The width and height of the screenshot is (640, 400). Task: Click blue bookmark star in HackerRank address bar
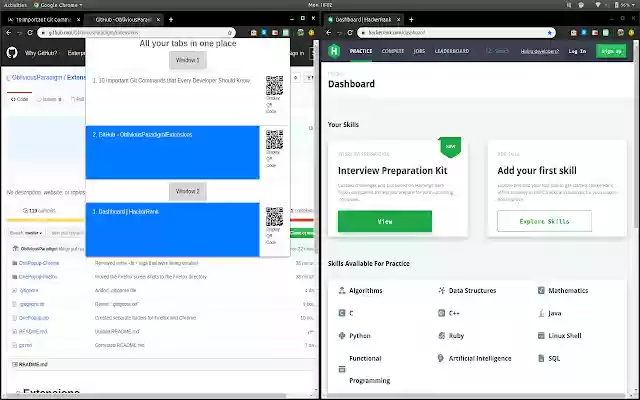549,33
